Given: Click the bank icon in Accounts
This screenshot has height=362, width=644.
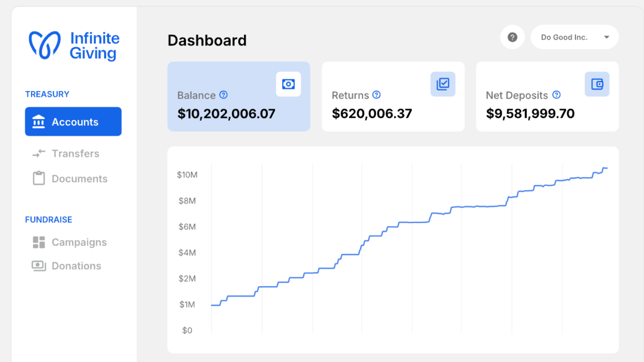Looking at the screenshot, I should tap(39, 122).
